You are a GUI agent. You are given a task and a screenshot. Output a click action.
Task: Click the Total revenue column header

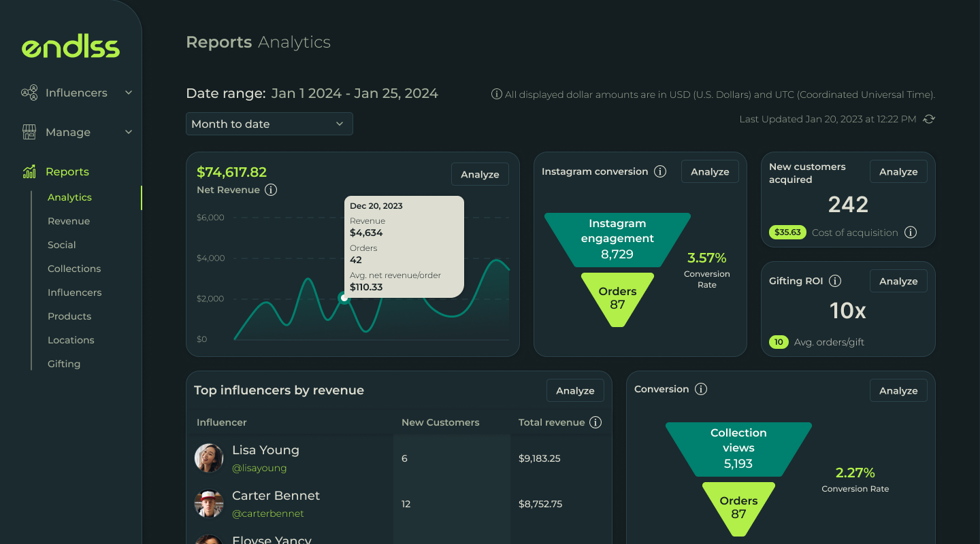point(551,422)
